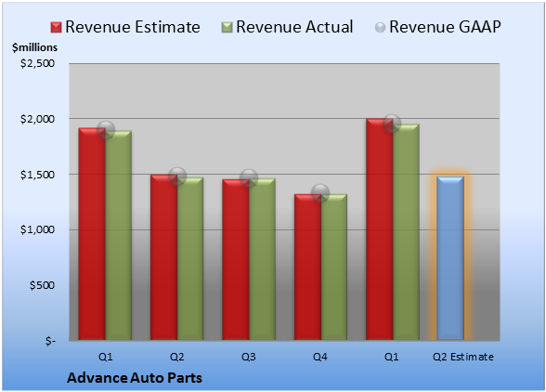Select the 'Revenue Actual' legend label
This screenshot has width=546, height=392.
[x=294, y=27]
